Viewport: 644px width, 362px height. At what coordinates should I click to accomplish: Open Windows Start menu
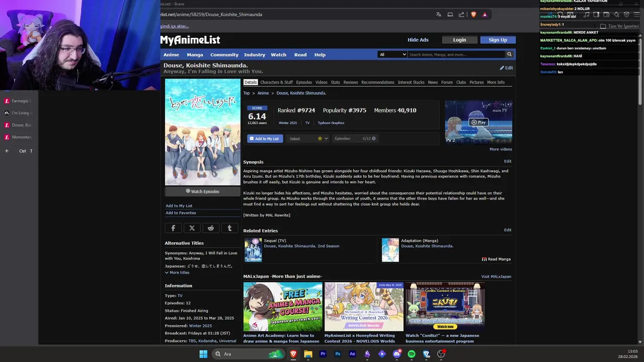click(x=203, y=354)
